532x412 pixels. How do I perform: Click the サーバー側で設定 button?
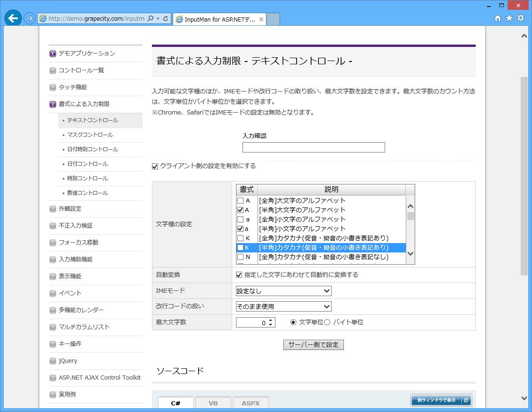coord(313,345)
